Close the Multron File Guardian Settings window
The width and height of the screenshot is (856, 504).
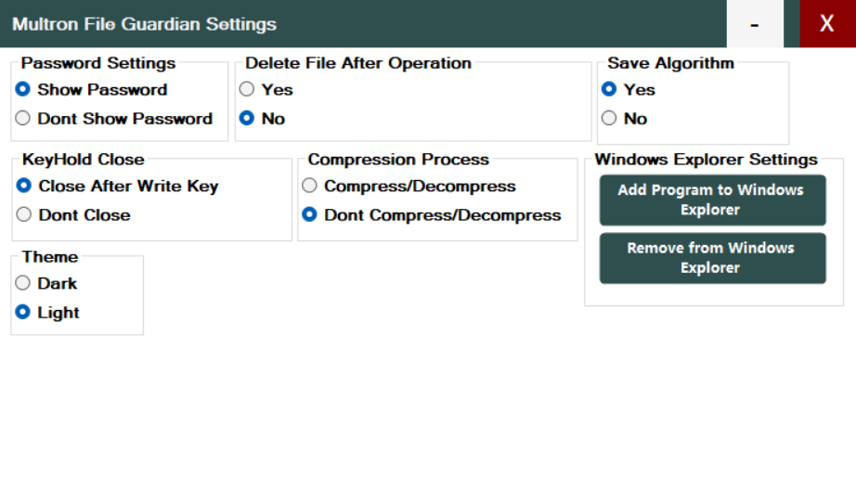coord(827,24)
